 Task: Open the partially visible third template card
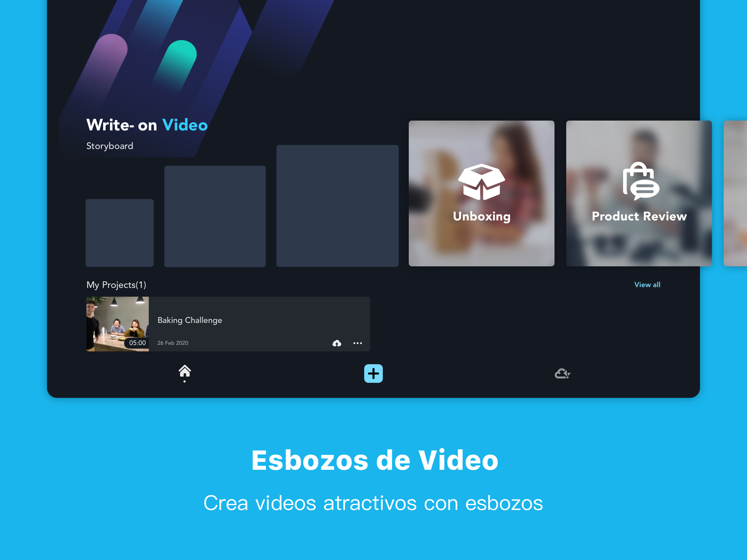tap(736, 193)
